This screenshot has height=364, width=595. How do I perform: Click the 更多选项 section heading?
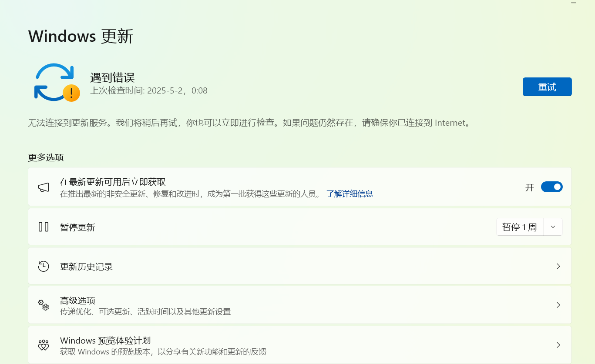click(x=46, y=157)
